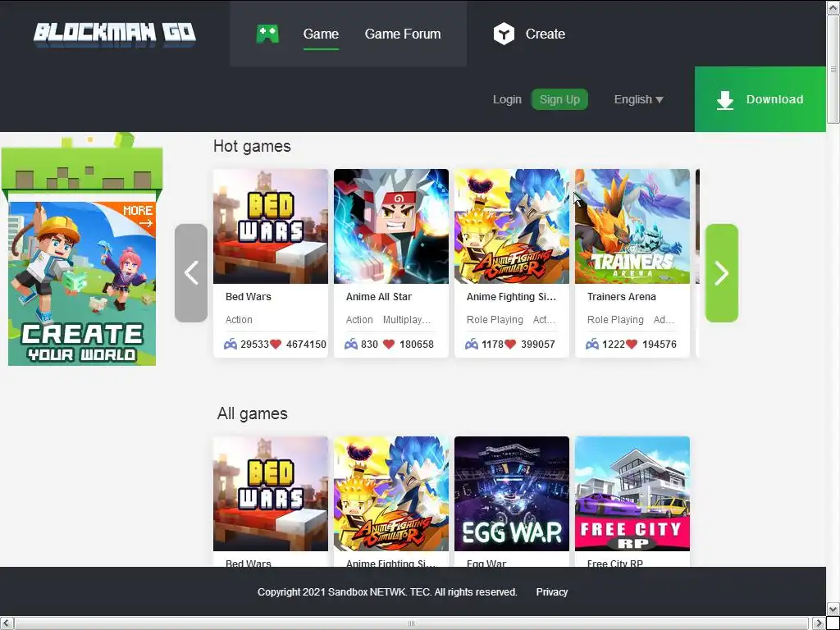Open Anime Fighting Simulator thumbnail in Hot games
Viewport: 840px width, 630px height.
tap(512, 226)
